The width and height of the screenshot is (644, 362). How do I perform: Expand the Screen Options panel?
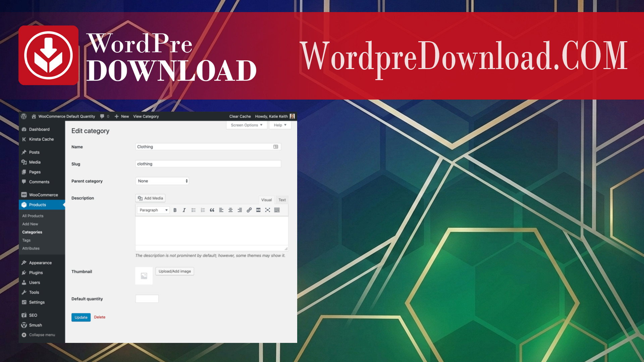coord(247,125)
